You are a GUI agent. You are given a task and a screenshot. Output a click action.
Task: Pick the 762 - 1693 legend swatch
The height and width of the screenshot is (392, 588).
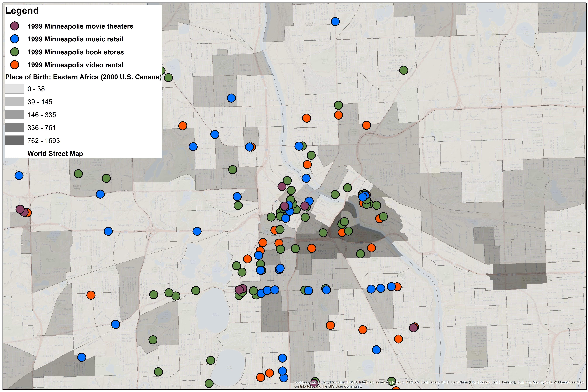(15, 140)
